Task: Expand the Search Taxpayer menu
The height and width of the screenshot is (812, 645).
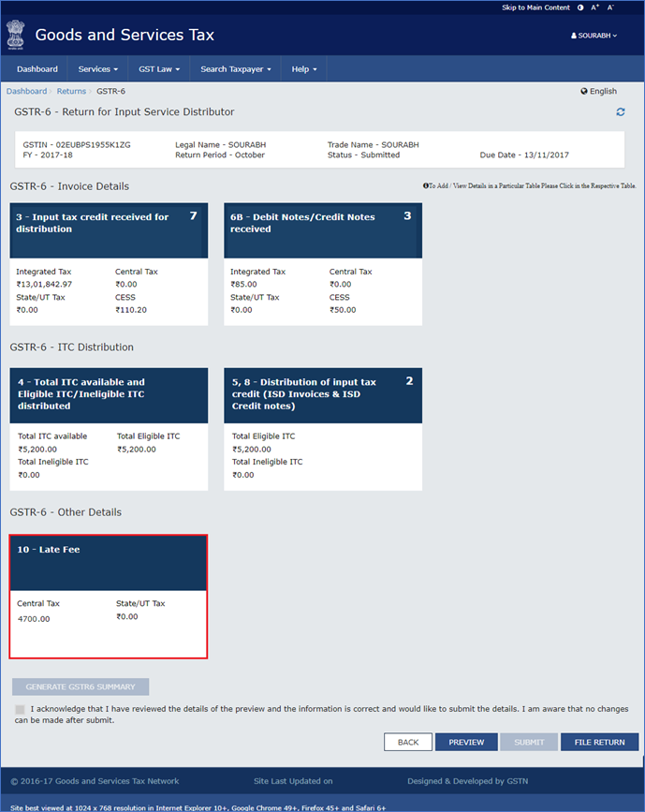Action: (236, 69)
